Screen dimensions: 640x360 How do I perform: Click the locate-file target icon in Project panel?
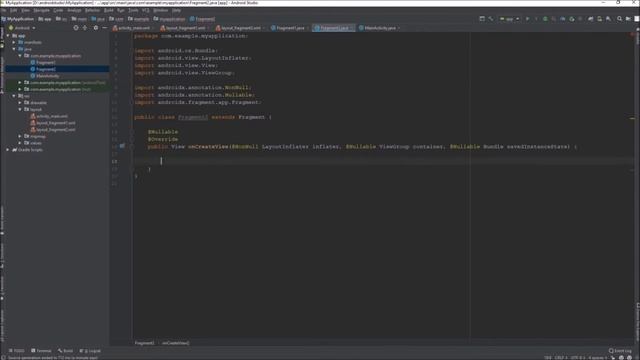(76, 28)
